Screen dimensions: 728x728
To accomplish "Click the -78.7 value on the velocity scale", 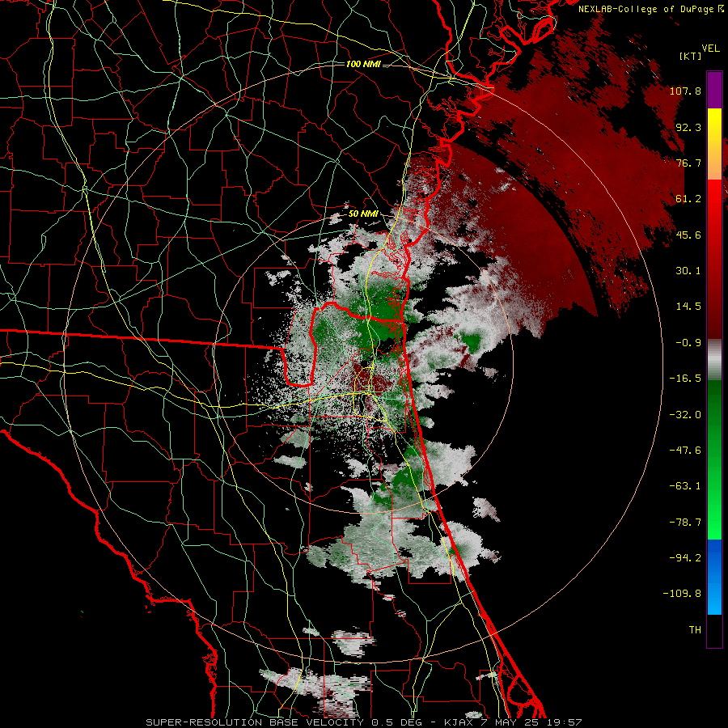I will pos(685,523).
